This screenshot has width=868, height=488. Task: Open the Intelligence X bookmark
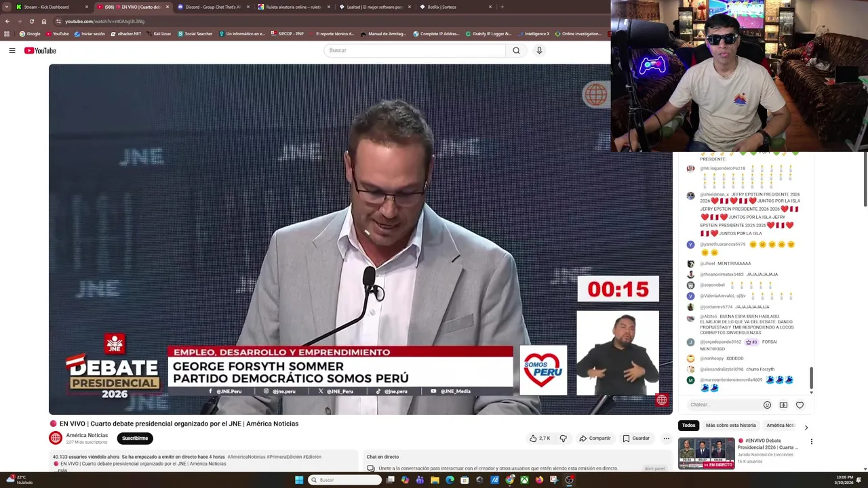(x=534, y=34)
